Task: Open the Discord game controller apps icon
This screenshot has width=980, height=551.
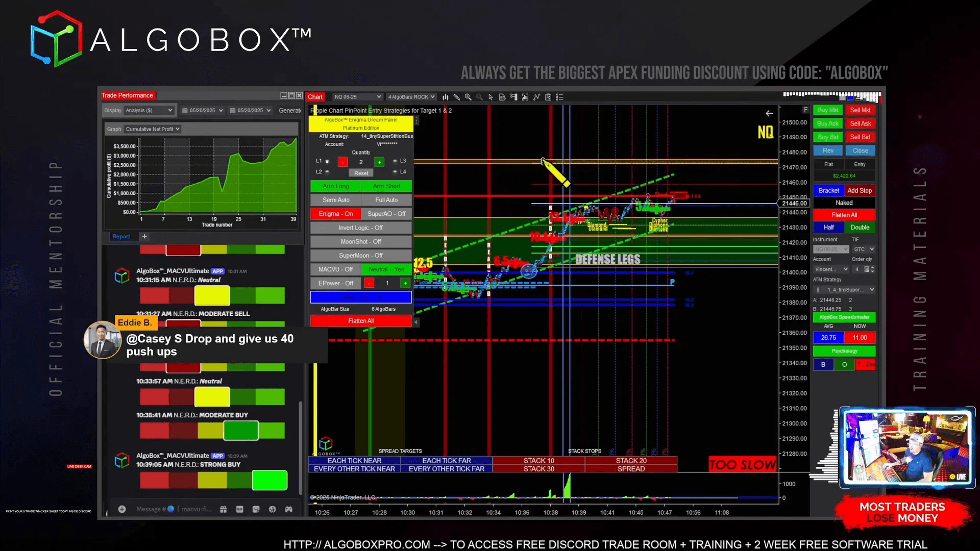Action: click(x=288, y=509)
